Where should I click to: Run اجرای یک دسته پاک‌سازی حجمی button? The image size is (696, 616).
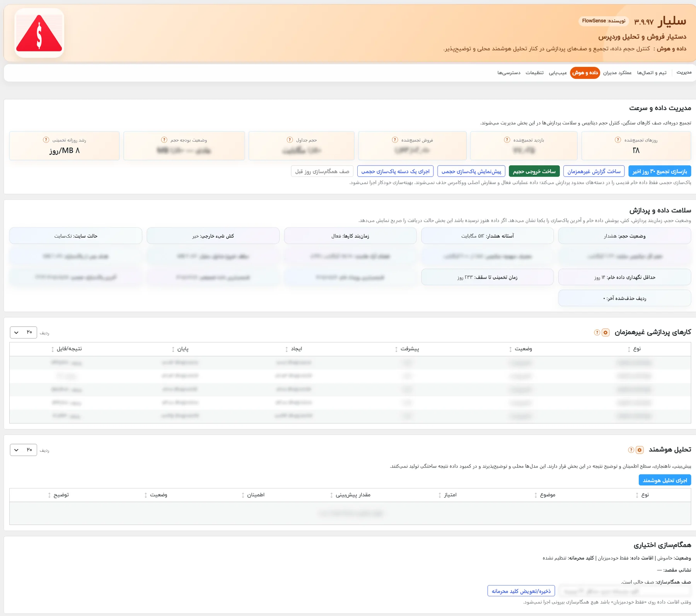396,171
